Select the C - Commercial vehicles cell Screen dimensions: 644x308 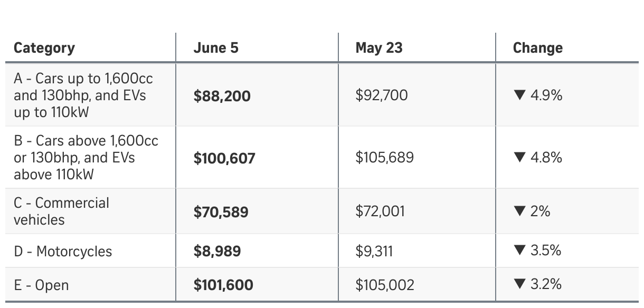[61, 211]
